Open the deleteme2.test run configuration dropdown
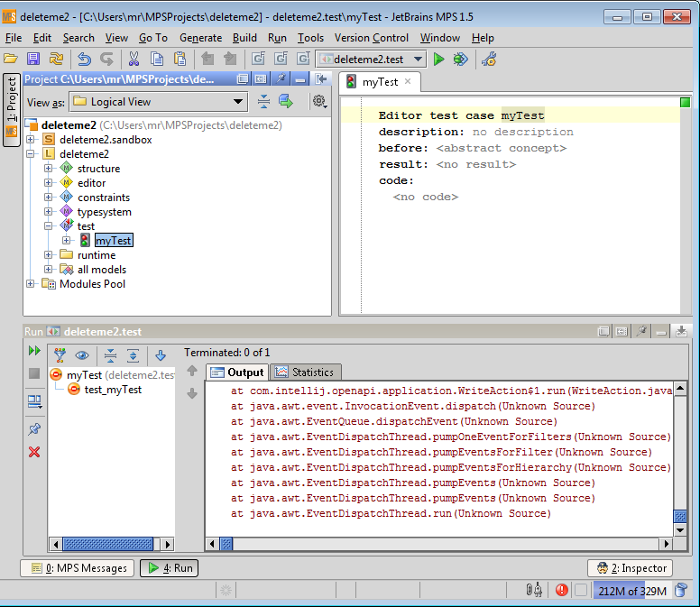 (372, 60)
